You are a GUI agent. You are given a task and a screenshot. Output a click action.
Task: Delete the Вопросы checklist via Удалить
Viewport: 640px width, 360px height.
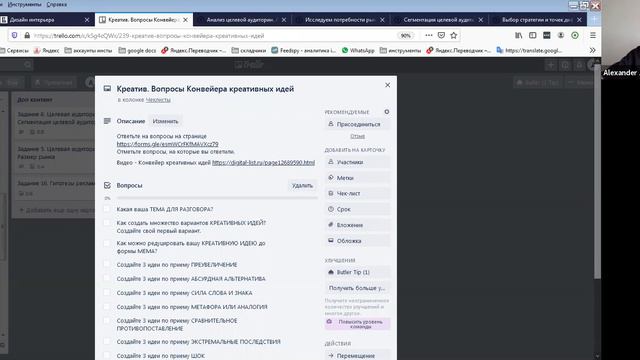(x=302, y=185)
